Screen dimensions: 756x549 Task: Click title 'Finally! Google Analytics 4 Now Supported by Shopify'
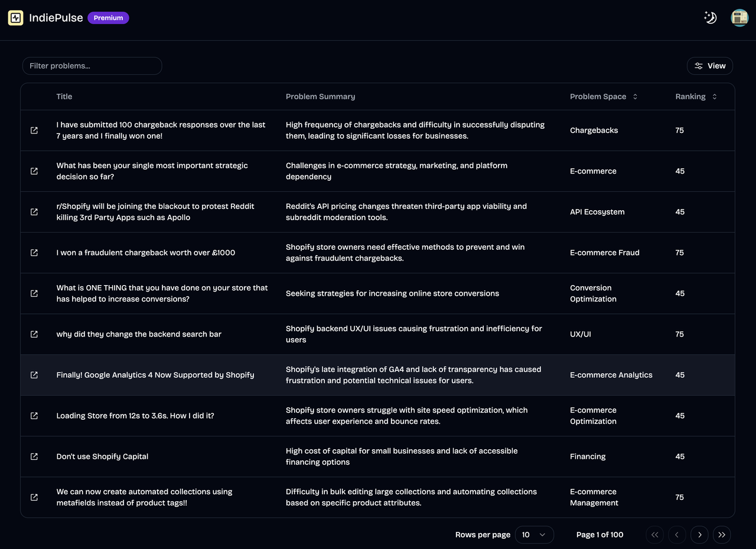(155, 375)
